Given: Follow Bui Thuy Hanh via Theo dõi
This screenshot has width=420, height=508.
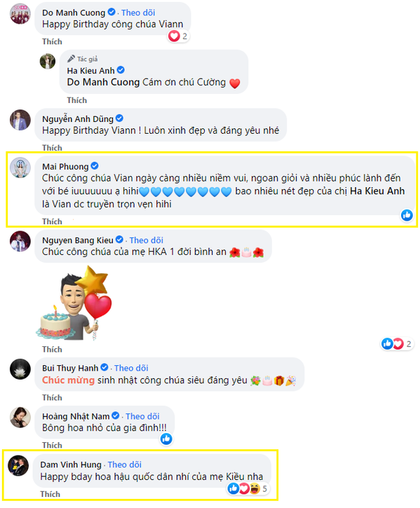Looking at the screenshot, I should (x=131, y=369).
